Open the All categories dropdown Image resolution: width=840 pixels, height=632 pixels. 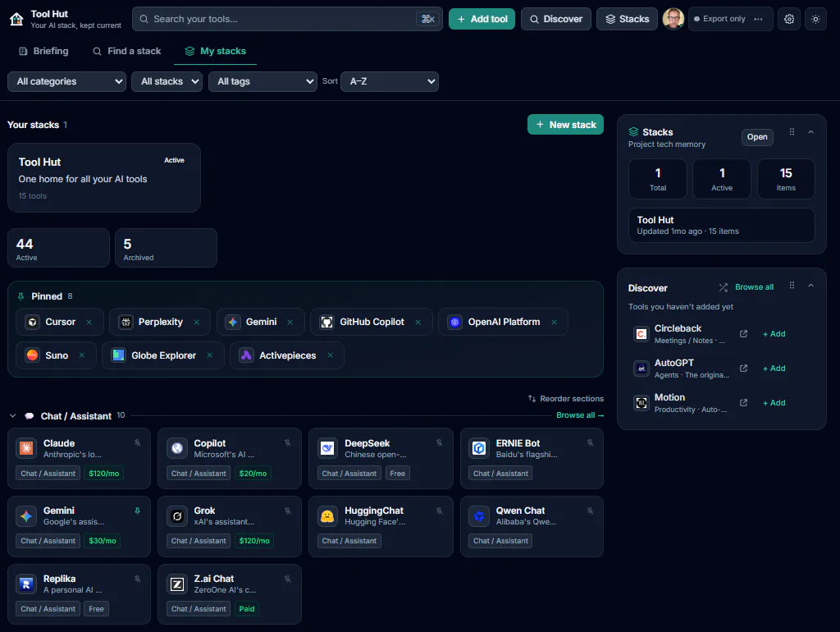pos(67,81)
